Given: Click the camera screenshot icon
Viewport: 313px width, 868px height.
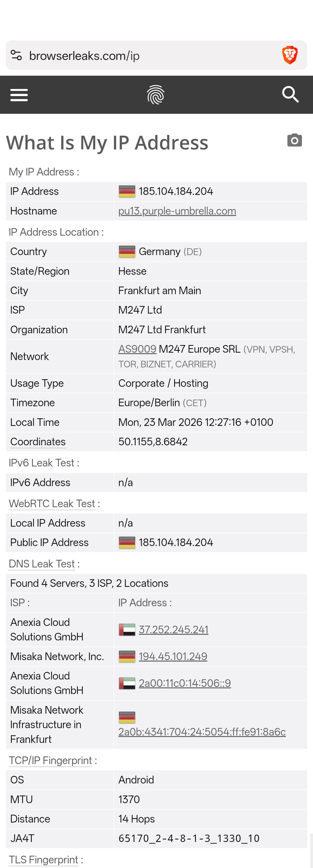Looking at the screenshot, I should point(295,140).
